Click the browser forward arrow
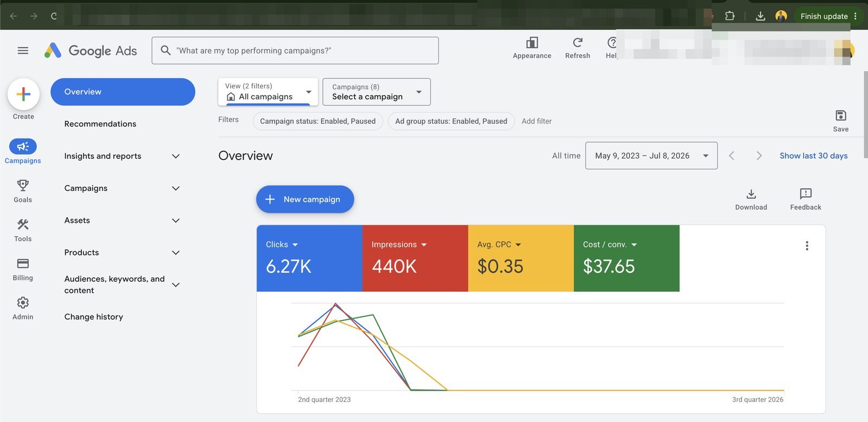This screenshot has width=868, height=422. 34,16
